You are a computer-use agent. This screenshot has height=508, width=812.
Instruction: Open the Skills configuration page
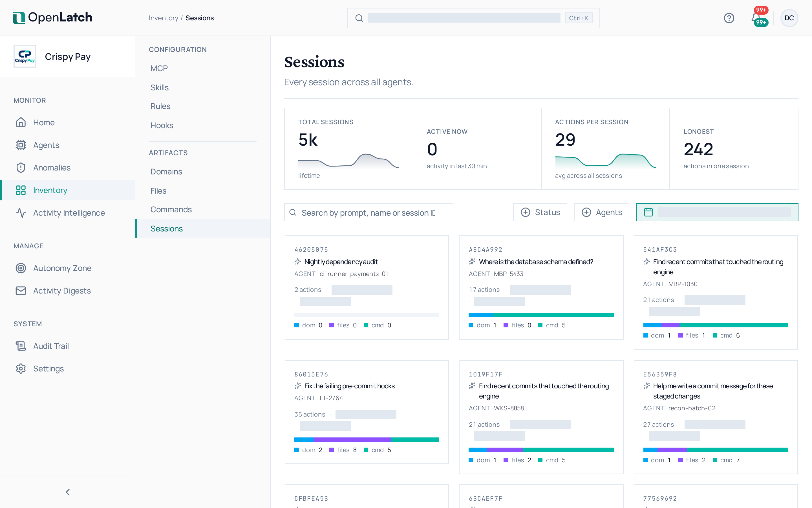click(203, 87)
